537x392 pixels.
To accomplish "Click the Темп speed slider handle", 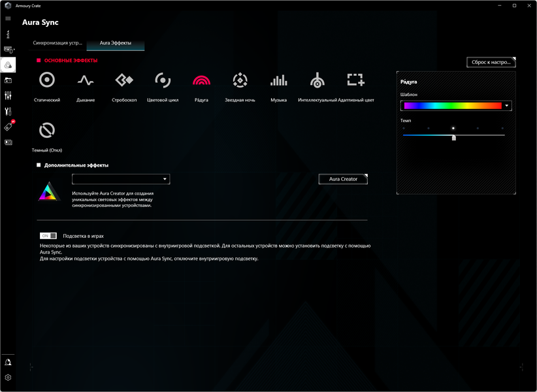I will point(454,138).
